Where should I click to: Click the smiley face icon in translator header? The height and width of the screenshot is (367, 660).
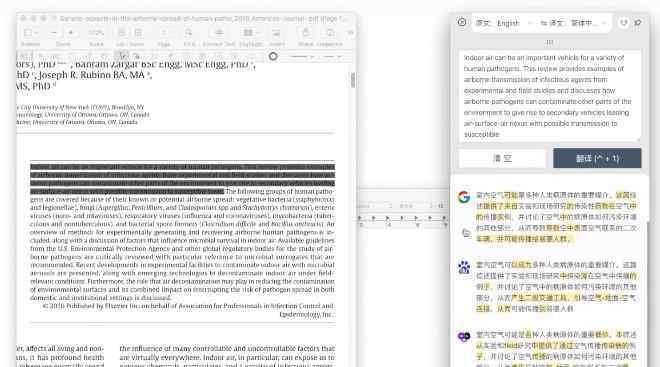(x=623, y=23)
